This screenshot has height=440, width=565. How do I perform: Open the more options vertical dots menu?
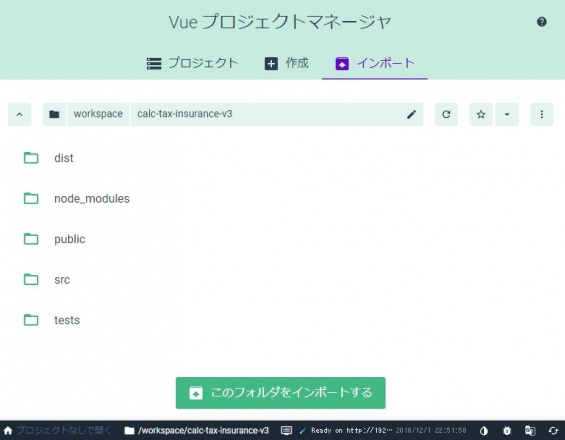[541, 114]
